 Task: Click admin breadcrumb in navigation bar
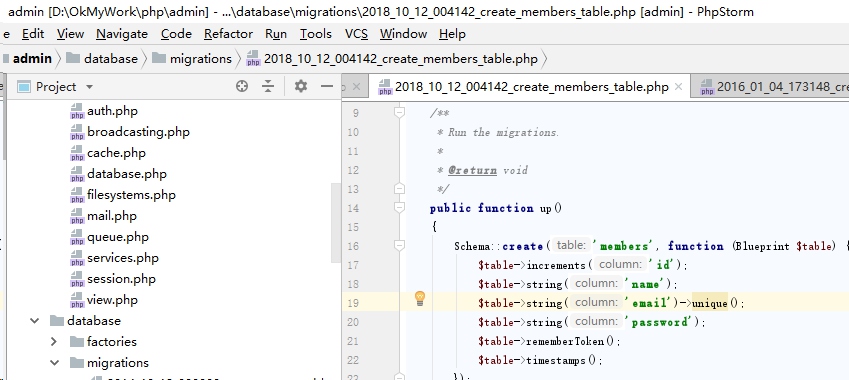point(32,58)
